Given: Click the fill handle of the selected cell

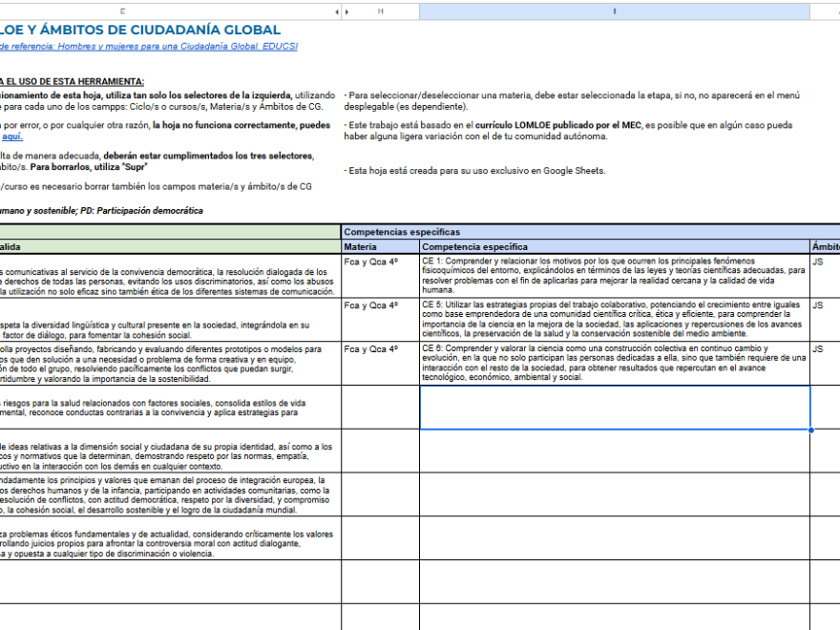Looking at the screenshot, I should coord(810,430).
